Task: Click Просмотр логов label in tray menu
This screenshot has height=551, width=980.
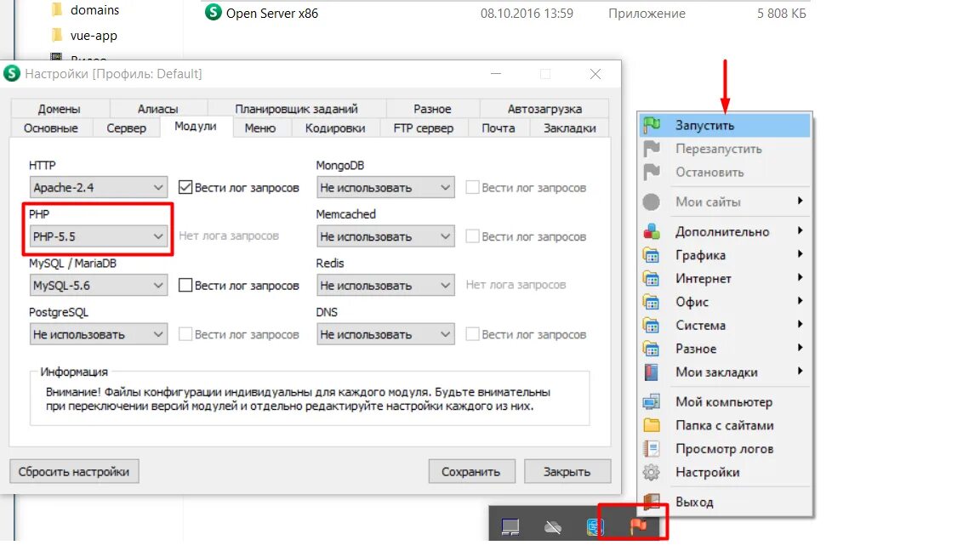Action: [x=725, y=449]
